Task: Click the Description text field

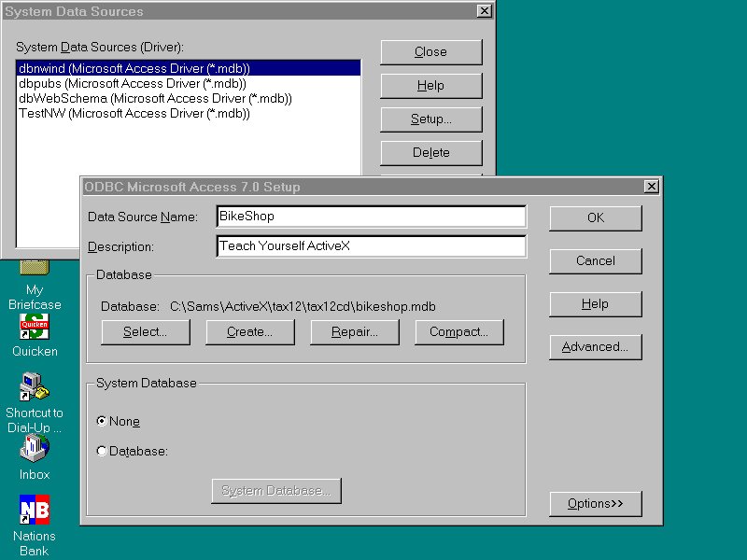Action: [371, 246]
